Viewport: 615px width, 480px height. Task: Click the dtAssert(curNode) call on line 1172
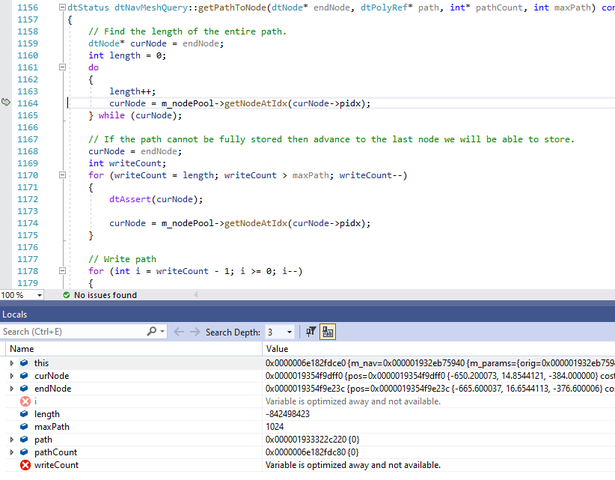coord(156,199)
